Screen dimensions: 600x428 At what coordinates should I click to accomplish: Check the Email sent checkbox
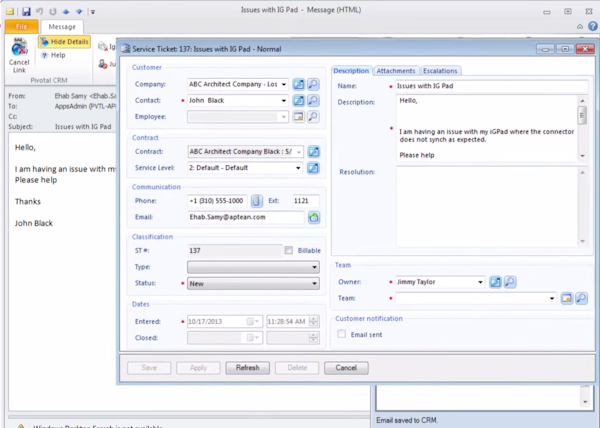[x=342, y=334]
